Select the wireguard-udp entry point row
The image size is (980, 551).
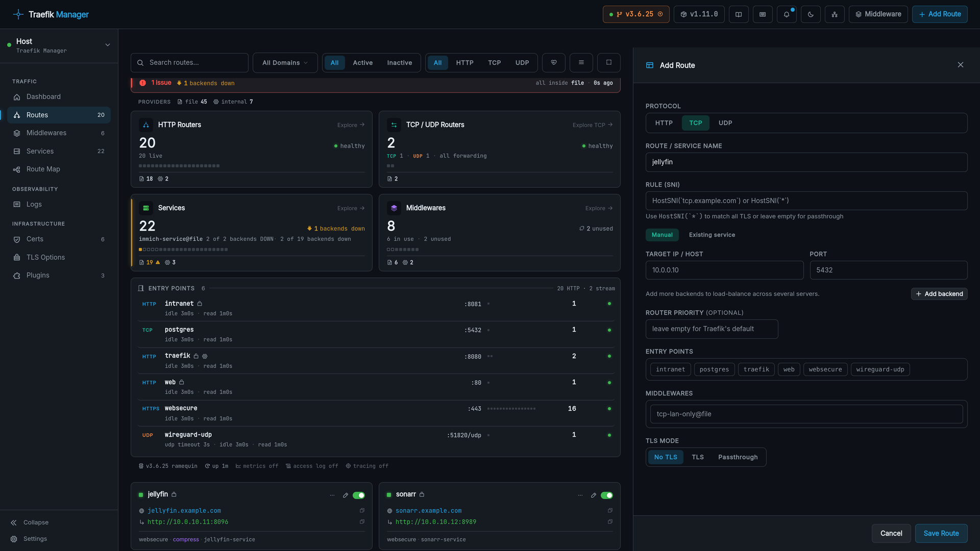pyautogui.click(x=376, y=440)
